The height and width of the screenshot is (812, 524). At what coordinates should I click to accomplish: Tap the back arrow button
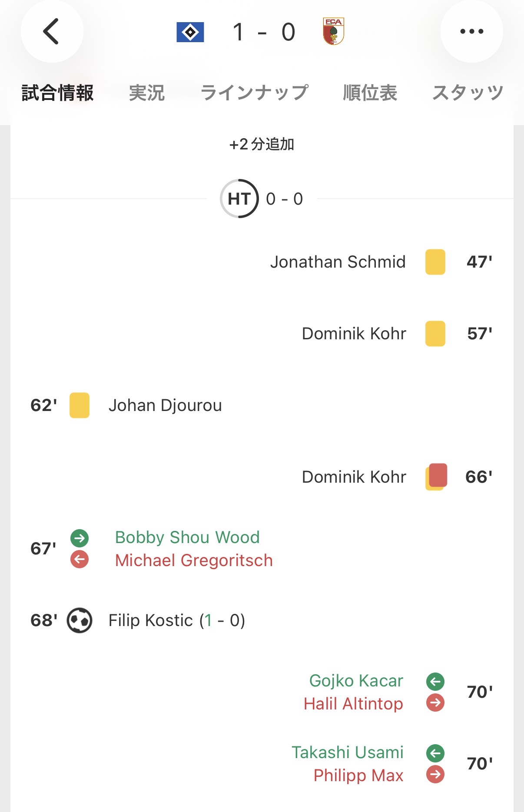click(52, 31)
